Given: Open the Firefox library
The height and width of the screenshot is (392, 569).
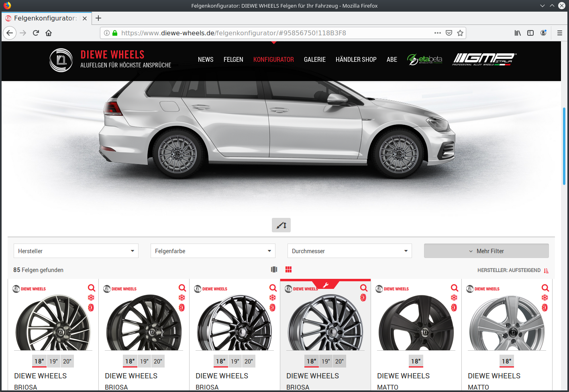Looking at the screenshot, I should pos(518,33).
